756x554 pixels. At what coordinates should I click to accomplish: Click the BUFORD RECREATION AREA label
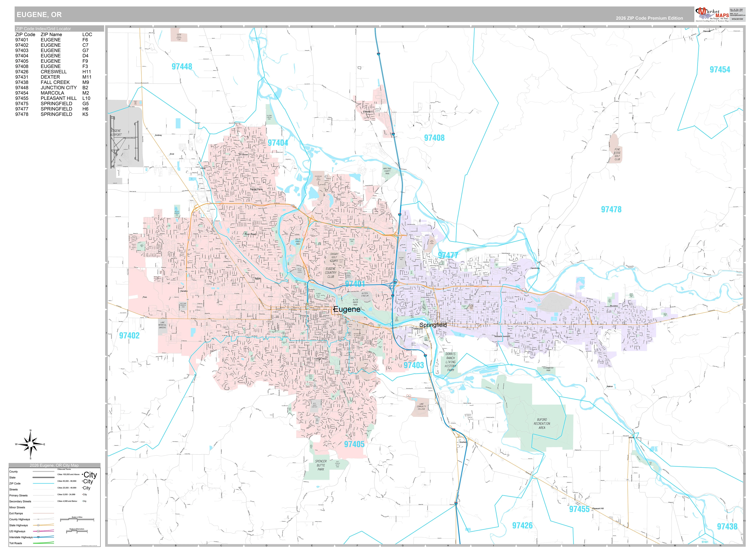point(542,424)
